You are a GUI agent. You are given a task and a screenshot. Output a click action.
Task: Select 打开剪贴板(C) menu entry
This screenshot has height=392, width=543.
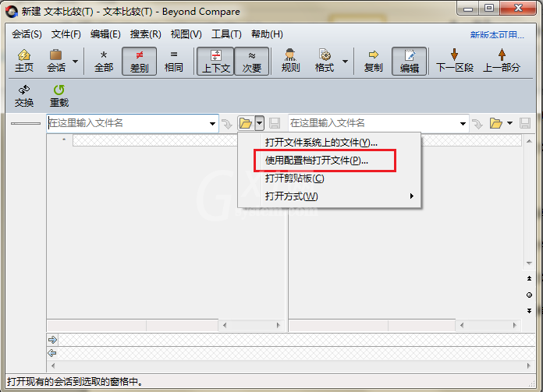[x=330, y=178]
